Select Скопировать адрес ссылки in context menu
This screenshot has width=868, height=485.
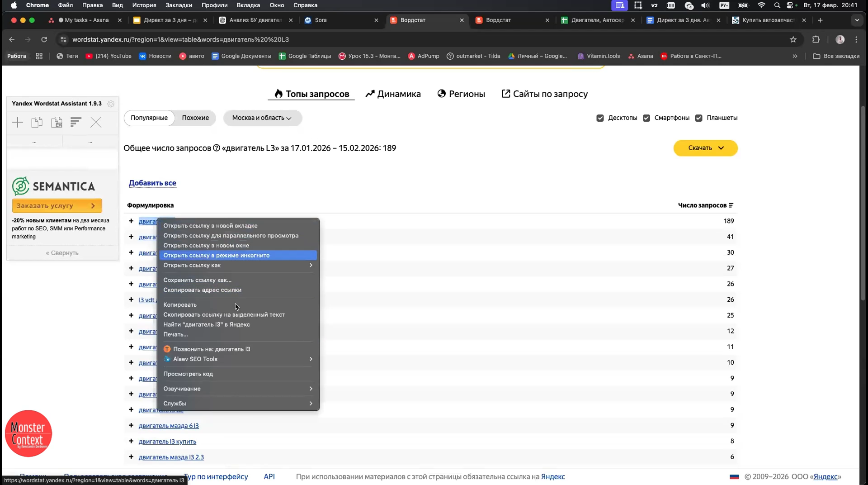click(238, 290)
